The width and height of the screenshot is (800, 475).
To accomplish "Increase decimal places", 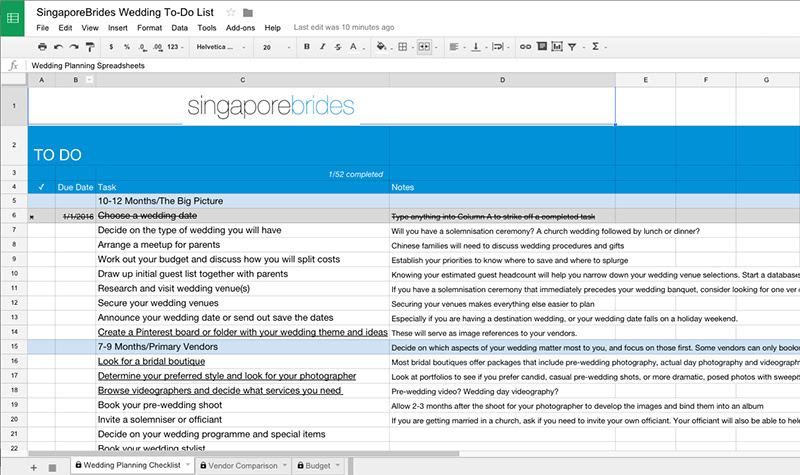I will coord(157,47).
